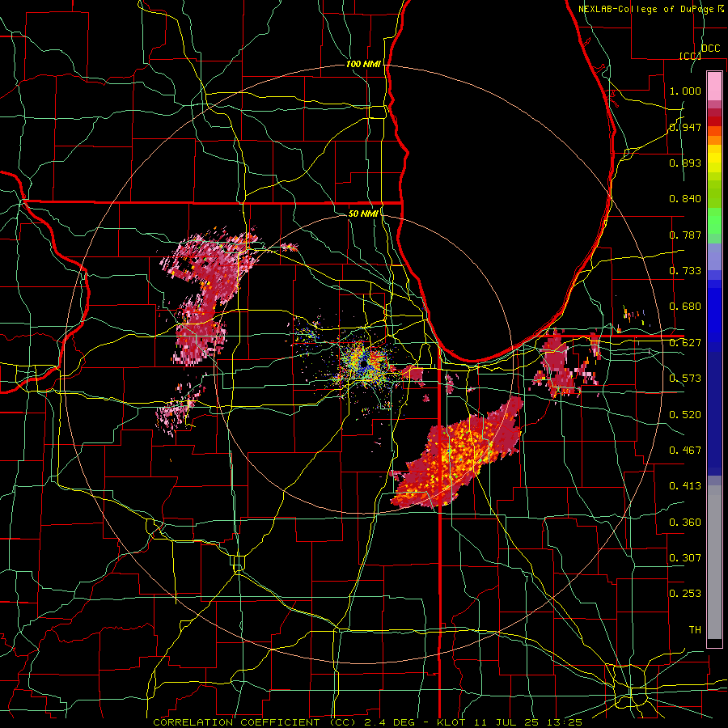Click the 0.733 scale value
The image size is (728, 728).
pyautogui.click(x=685, y=271)
